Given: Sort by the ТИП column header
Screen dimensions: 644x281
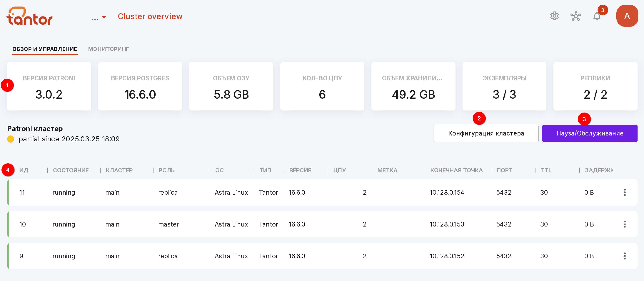Looking at the screenshot, I should (265, 170).
